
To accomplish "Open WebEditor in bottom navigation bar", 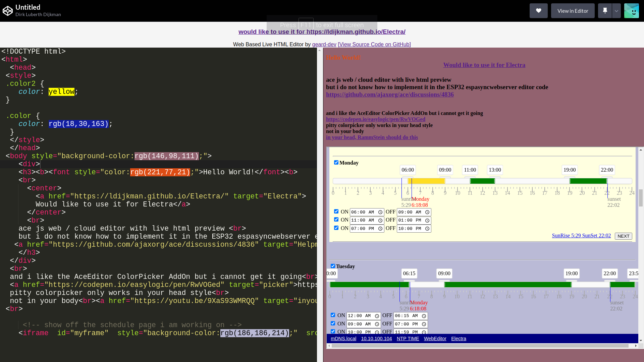I will coord(435,339).
